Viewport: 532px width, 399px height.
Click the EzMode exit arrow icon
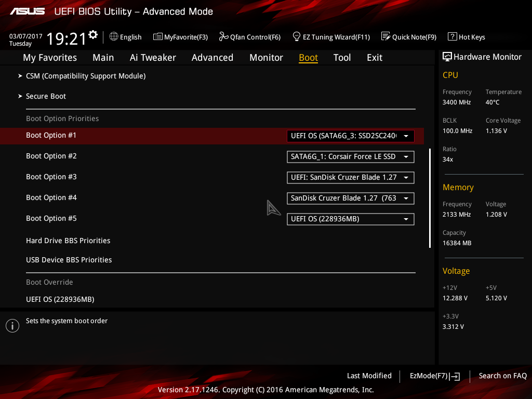pyautogui.click(x=455, y=376)
